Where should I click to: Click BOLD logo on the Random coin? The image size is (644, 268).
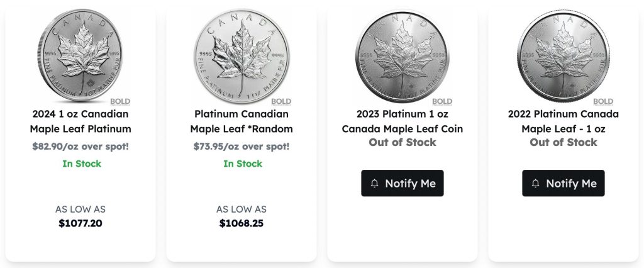tap(281, 101)
